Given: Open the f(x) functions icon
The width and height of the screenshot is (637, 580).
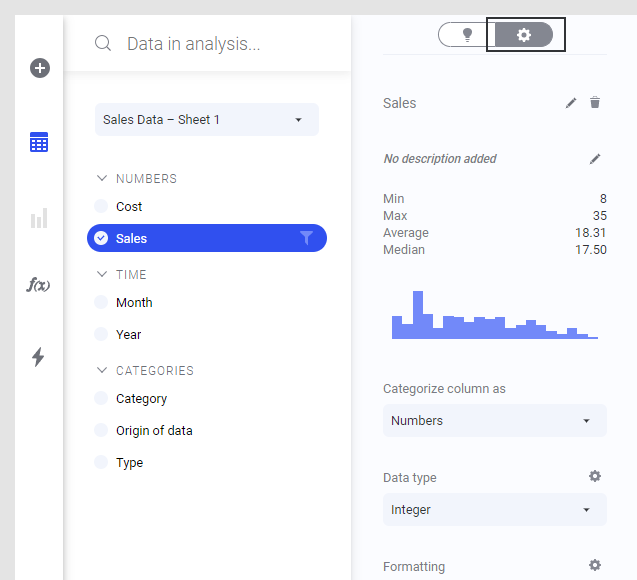Looking at the screenshot, I should [x=39, y=285].
